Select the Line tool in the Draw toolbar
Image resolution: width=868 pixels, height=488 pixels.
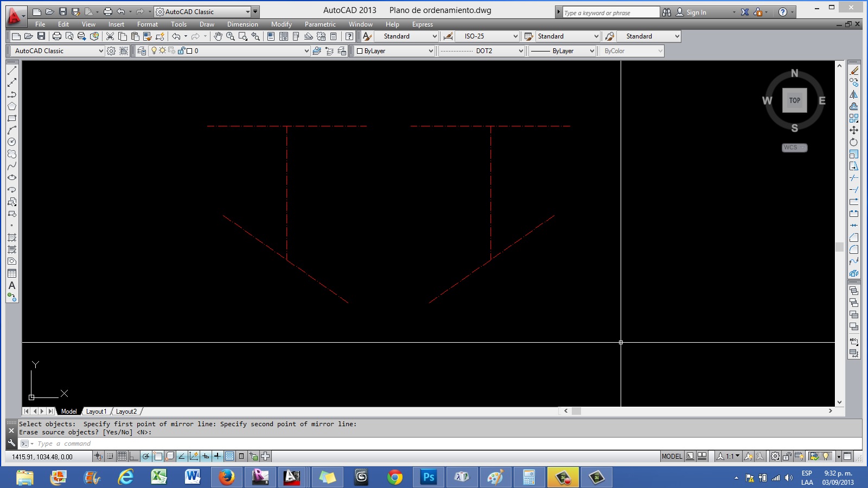click(x=12, y=71)
